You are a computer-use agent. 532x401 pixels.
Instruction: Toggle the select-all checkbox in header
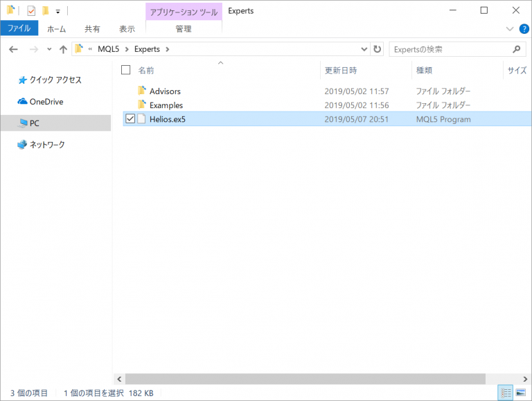[x=125, y=70]
